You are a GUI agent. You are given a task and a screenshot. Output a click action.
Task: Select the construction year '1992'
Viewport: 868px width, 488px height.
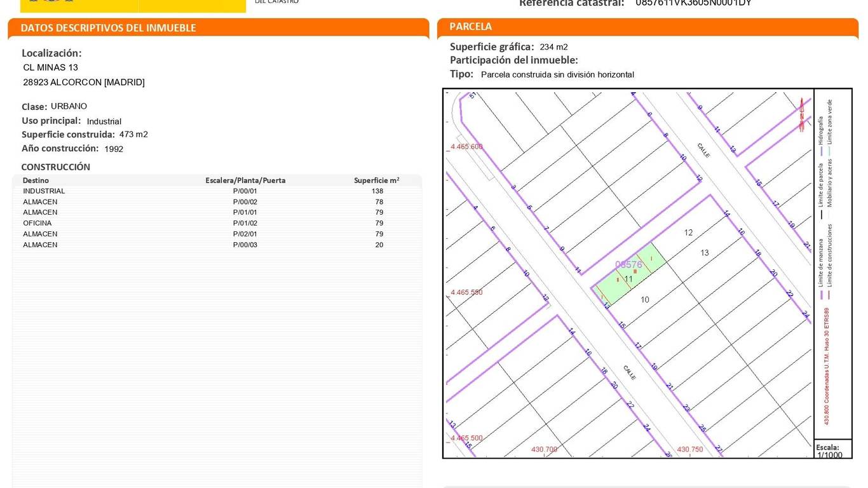[x=114, y=149]
